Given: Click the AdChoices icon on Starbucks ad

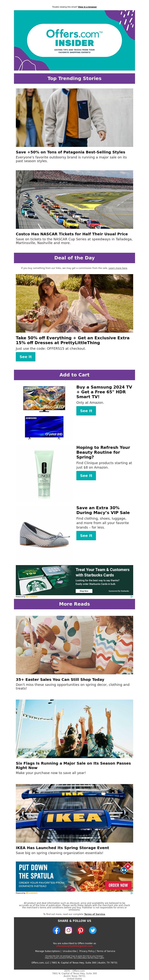Looking at the screenshot, I should [x=132, y=597].
